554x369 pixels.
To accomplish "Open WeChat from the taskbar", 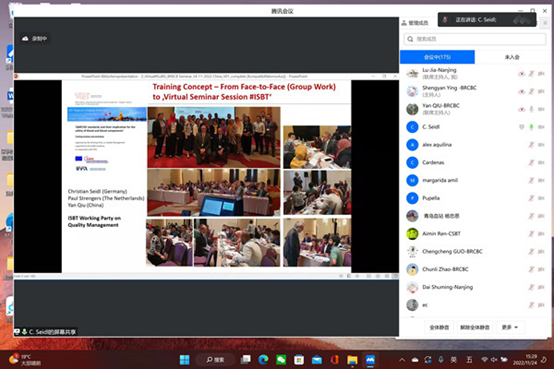I will 281,360.
